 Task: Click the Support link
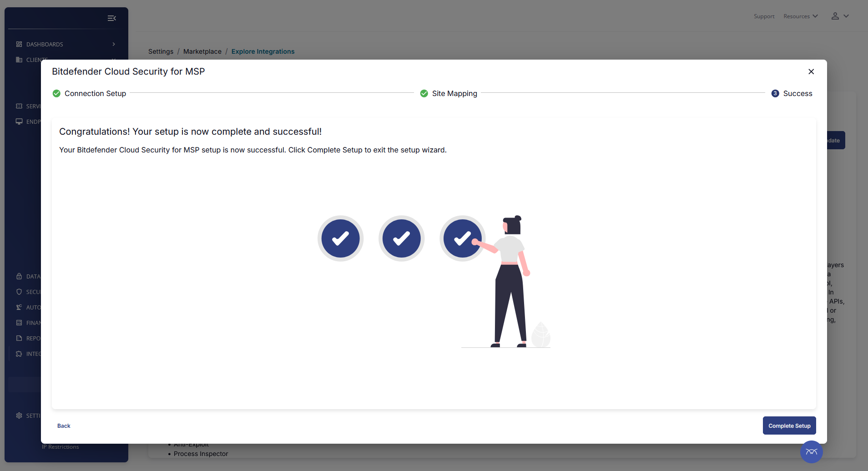coord(764,16)
